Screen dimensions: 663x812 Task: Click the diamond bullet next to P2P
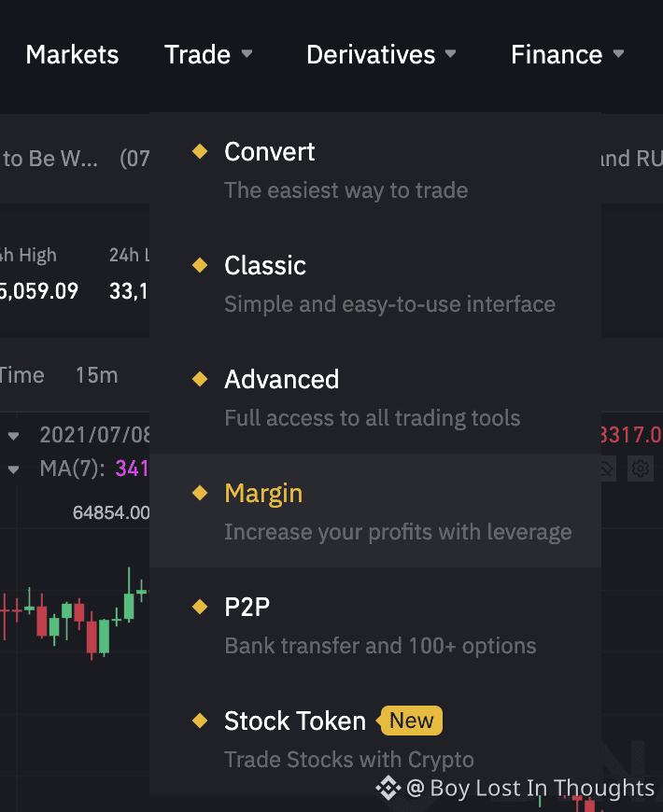pyautogui.click(x=200, y=607)
